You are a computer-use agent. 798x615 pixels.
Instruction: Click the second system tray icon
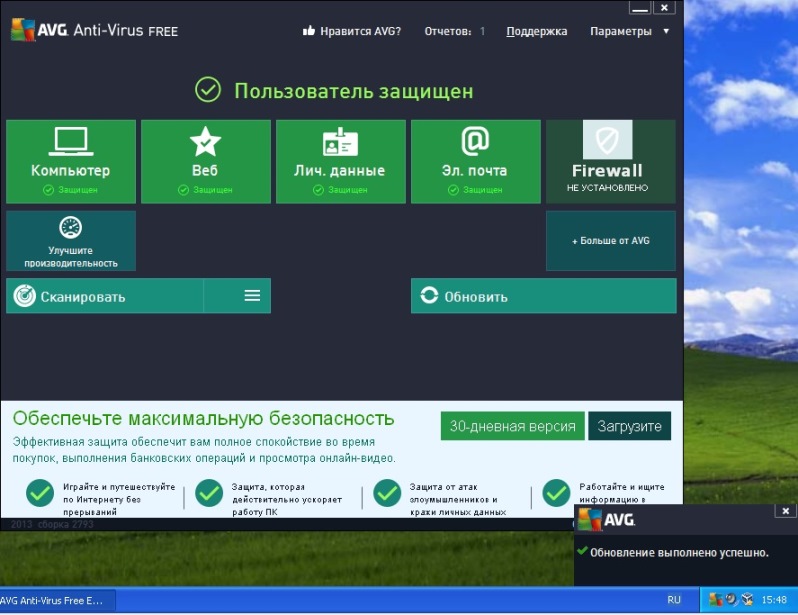click(731, 599)
